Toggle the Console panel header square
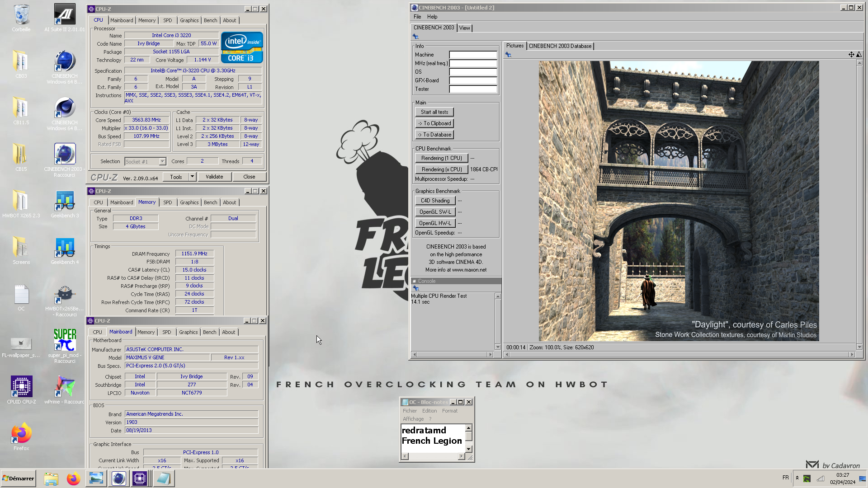Image resolution: width=868 pixels, height=488 pixels. 414,281
